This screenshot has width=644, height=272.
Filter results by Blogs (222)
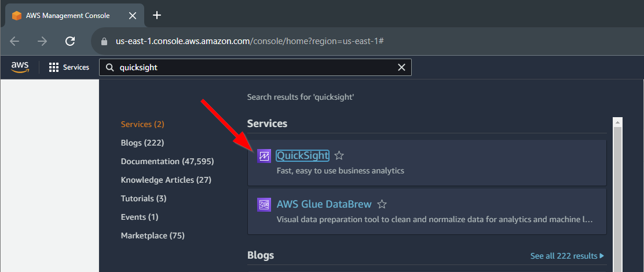[142, 143]
